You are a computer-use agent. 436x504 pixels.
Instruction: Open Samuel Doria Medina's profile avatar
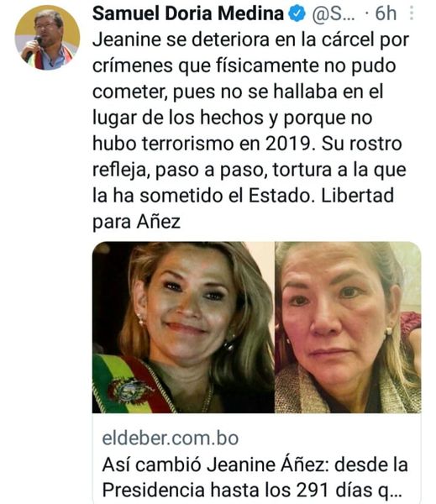coord(47,38)
